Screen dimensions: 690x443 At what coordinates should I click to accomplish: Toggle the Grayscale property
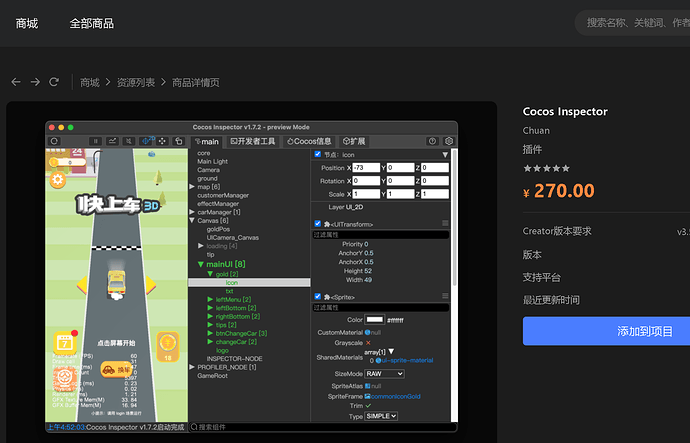point(368,343)
